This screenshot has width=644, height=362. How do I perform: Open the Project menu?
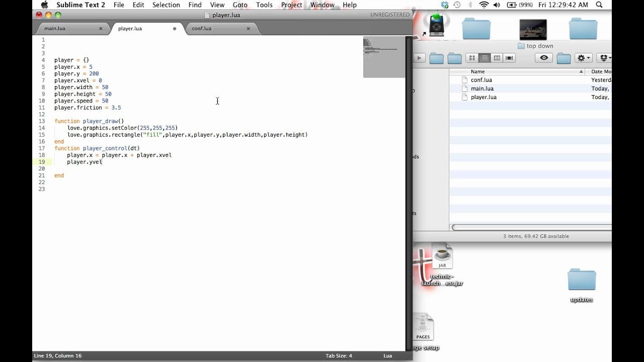(292, 5)
